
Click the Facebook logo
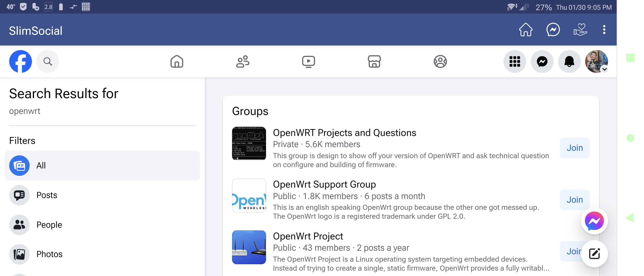(20, 61)
